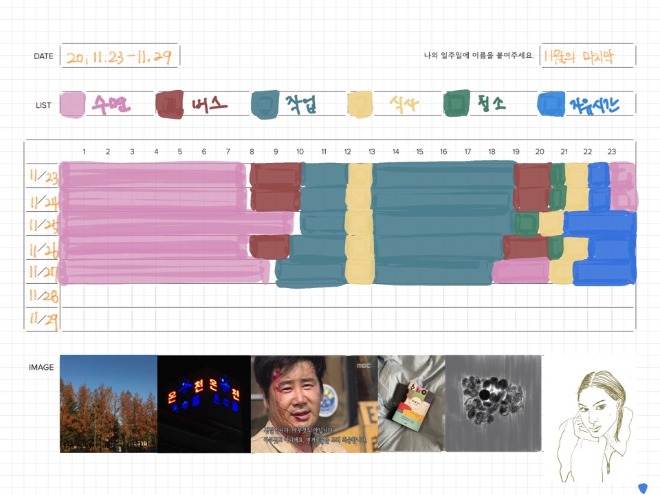Viewport: 660px width, 495px height.
Task: Click the 11/26 row date label
Action: 43,249
